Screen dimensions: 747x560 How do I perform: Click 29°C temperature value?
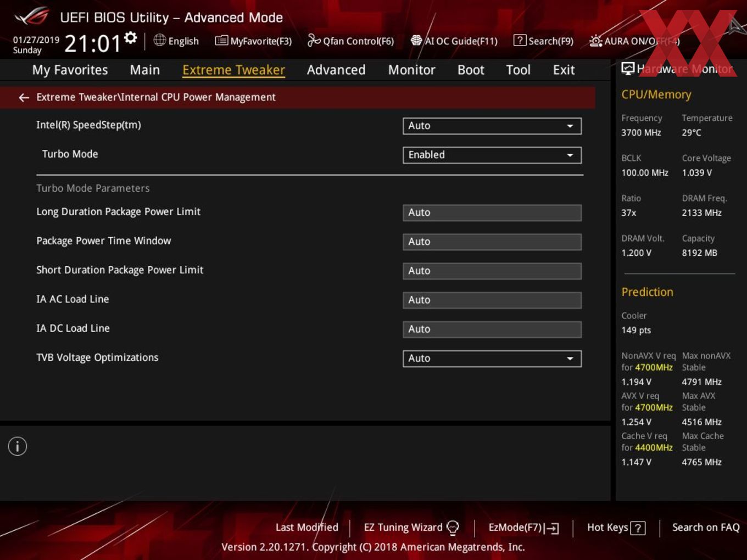tap(692, 132)
